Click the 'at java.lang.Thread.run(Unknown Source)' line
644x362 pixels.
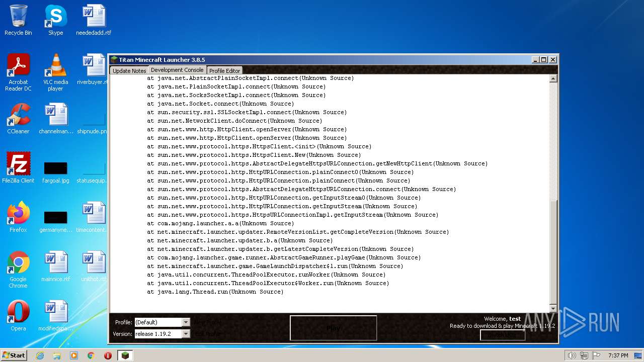tap(215, 292)
